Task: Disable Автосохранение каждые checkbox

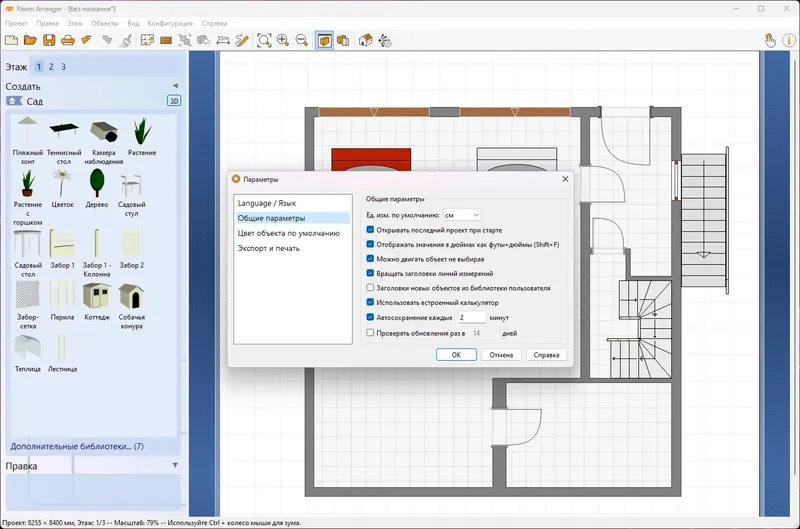Action: (370, 317)
